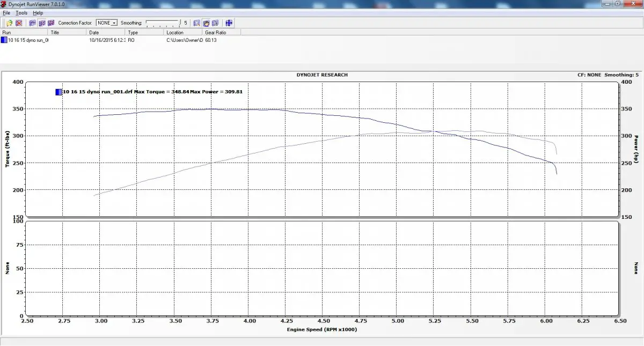This screenshot has width=644, height=346.
Task: Click the Smoothing: label in toolbar
Action: [x=131, y=23]
